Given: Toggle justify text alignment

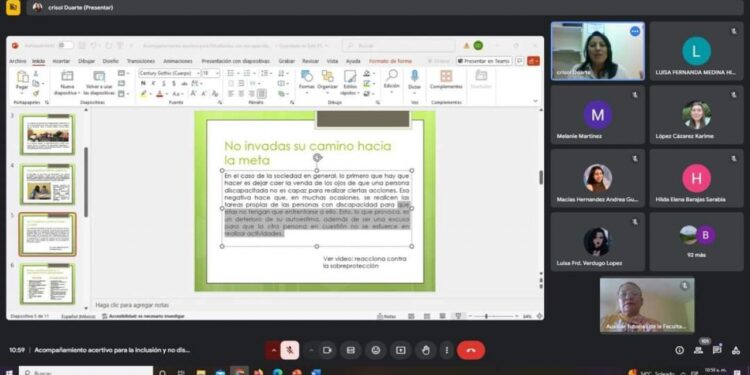Looking at the screenshot, I should pos(262,94).
